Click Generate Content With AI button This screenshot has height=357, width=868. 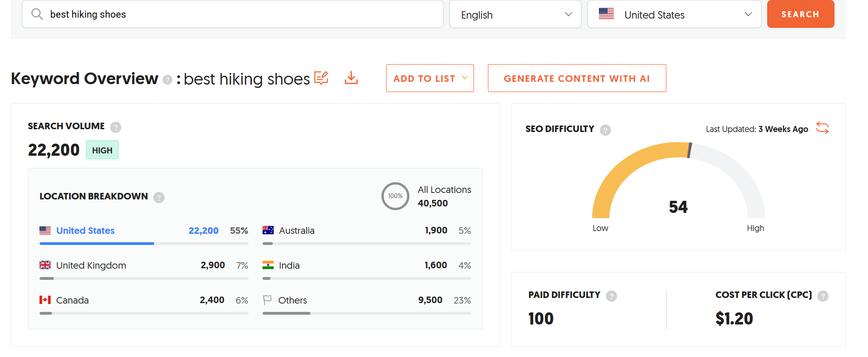577,78
